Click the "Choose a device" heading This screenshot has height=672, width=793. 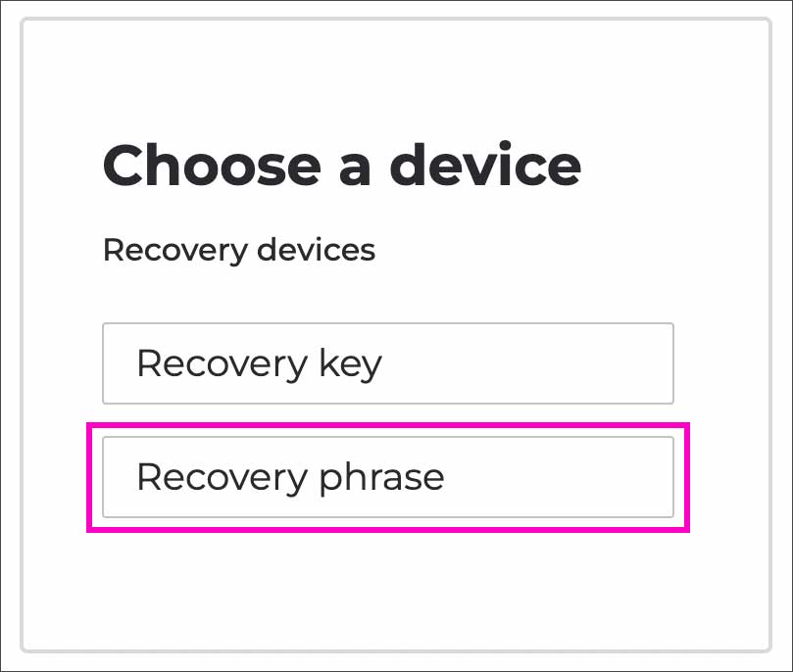point(341,165)
